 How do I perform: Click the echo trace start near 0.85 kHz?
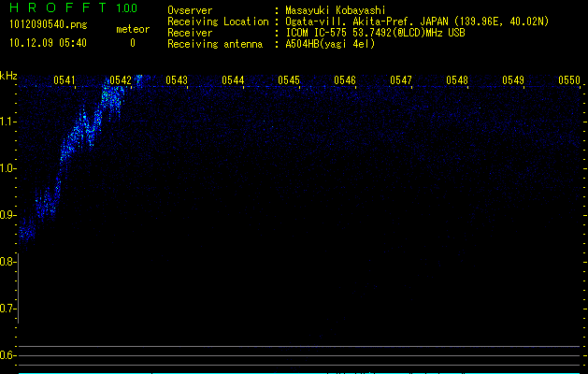click(27, 233)
